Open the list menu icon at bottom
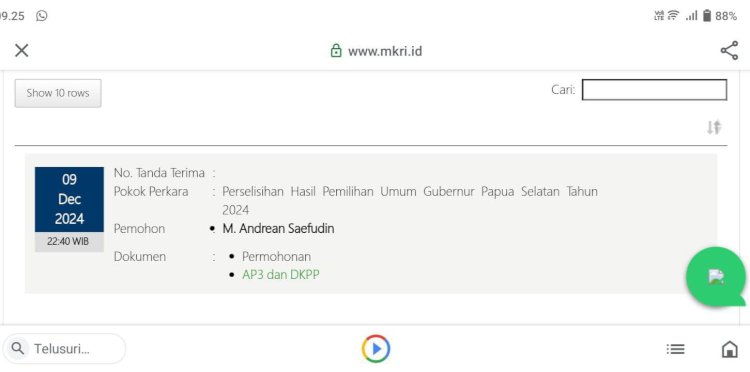 point(675,350)
